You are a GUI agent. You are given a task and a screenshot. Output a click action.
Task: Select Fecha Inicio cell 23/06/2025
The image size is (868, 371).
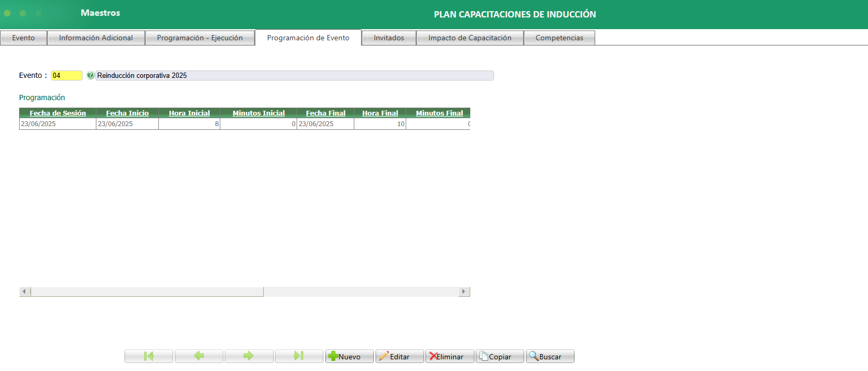click(x=127, y=123)
